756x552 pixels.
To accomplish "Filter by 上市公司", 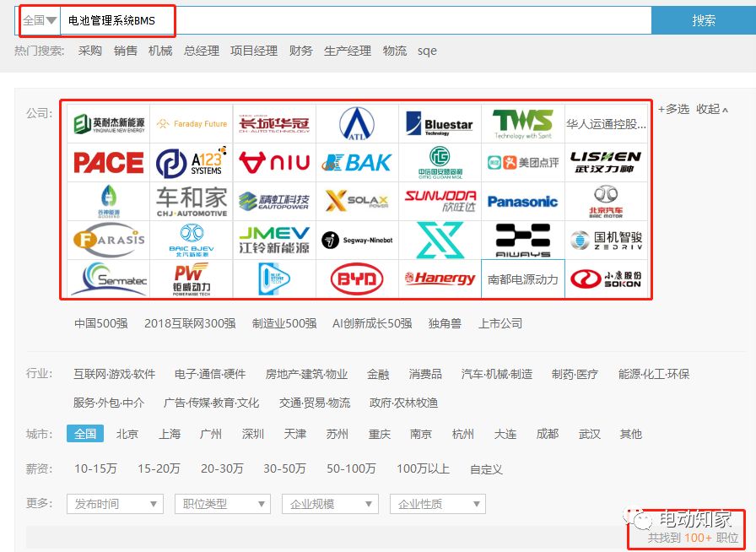I will pos(500,323).
